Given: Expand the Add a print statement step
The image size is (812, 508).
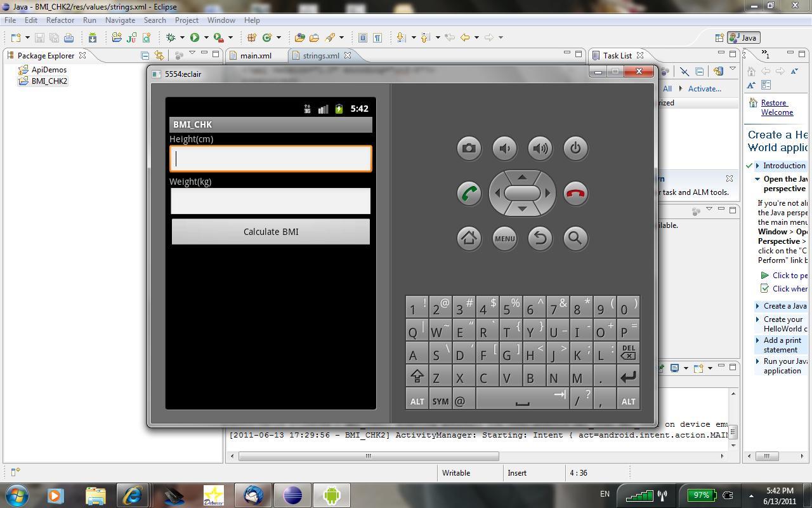Looking at the screenshot, I should [757, 340].
